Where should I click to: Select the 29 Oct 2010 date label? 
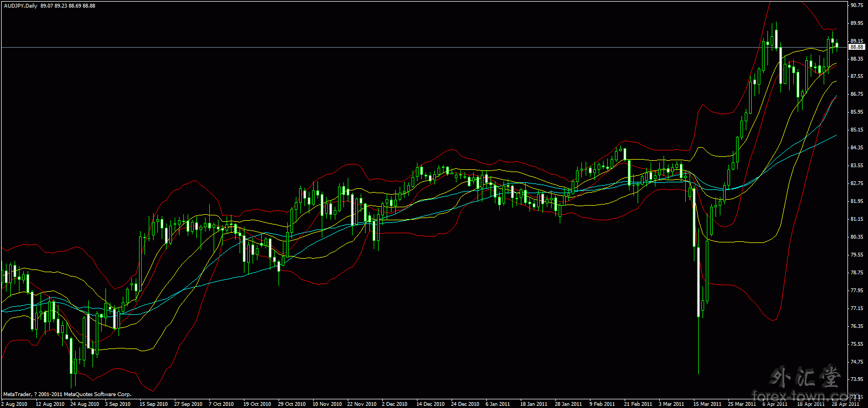(x=292, y=404)
